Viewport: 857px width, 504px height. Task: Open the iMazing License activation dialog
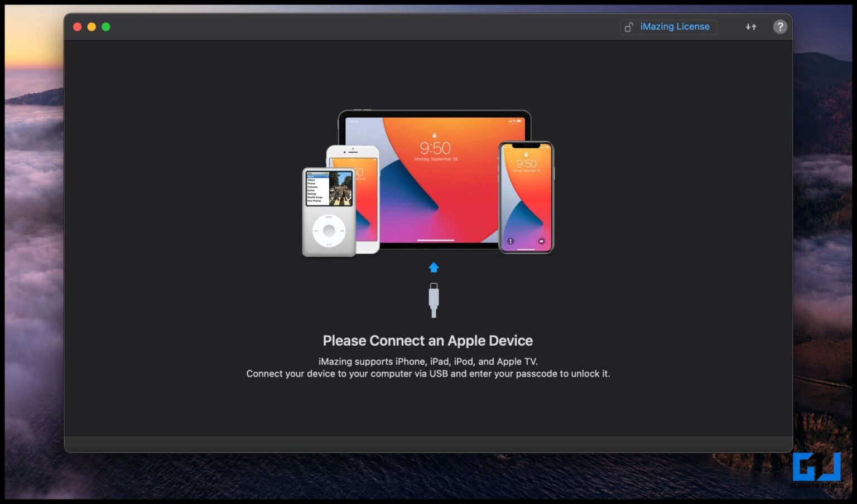(675, 26)
